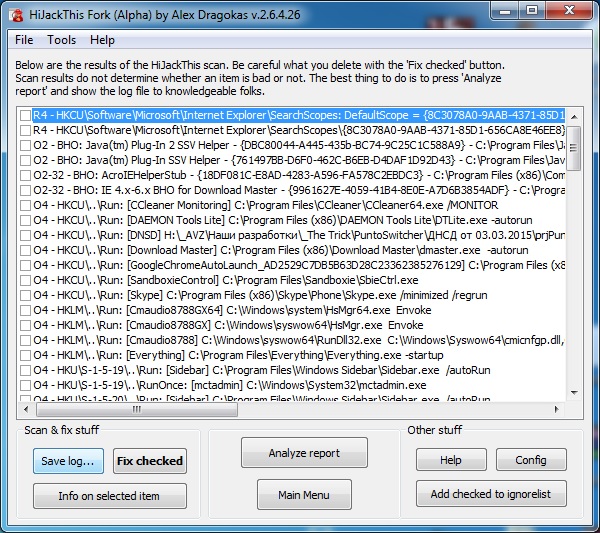Click the HiJackThis app icon in title bar
600x533 pixels.
pyautogui.click(x=16, y=15)
